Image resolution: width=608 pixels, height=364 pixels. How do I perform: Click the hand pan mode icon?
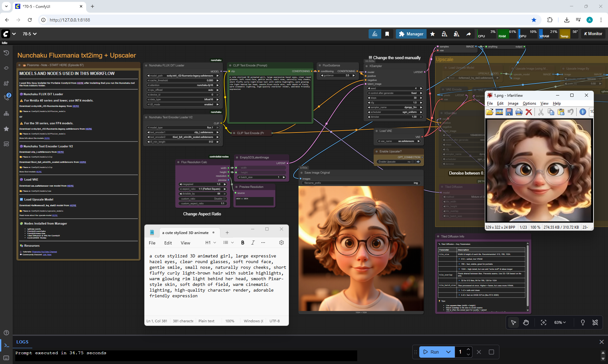tap(526, 322)
